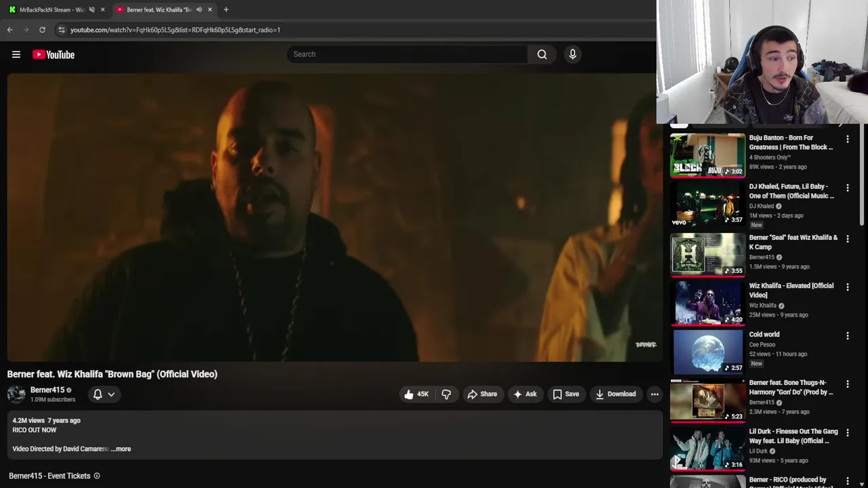Reload the page with the refresh icon
The height and width of the screenshot is (488, 868).
[42, 30]
